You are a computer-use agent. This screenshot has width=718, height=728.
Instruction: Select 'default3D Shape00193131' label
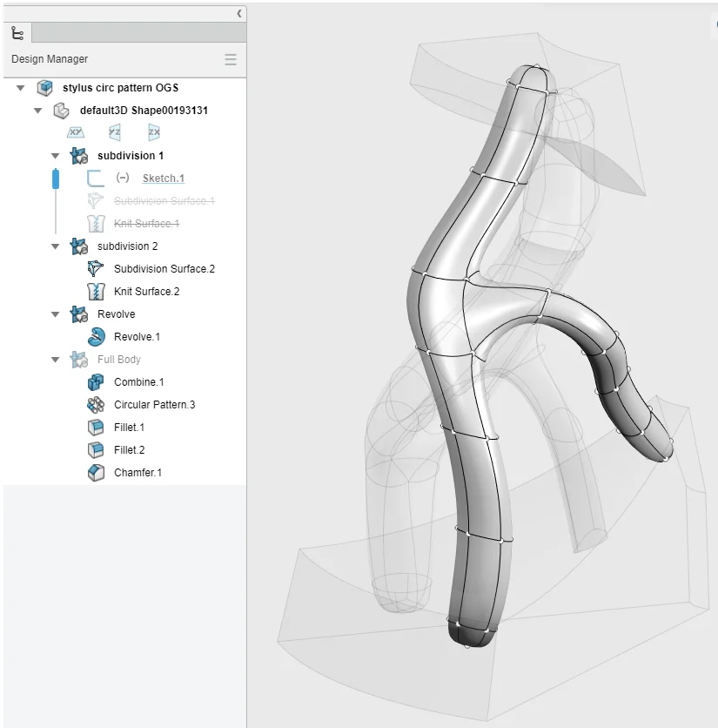(x=144, y=111)
